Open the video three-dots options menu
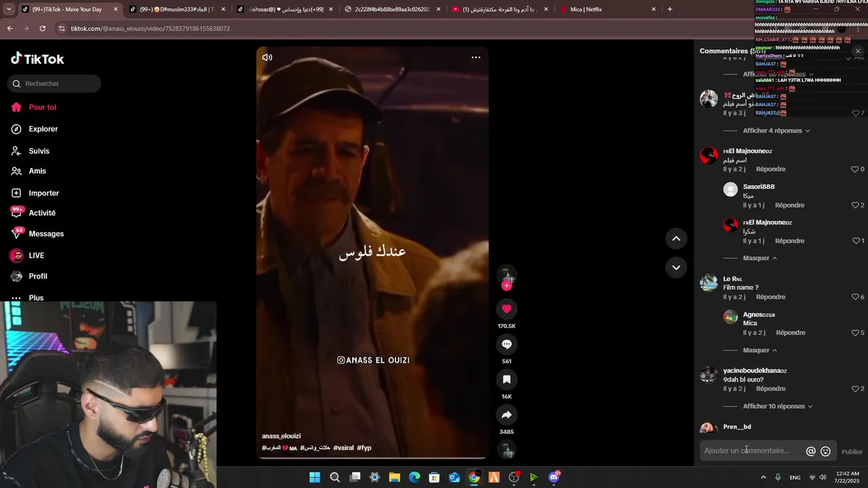868x488 pixels. click(x=476, y=58)
